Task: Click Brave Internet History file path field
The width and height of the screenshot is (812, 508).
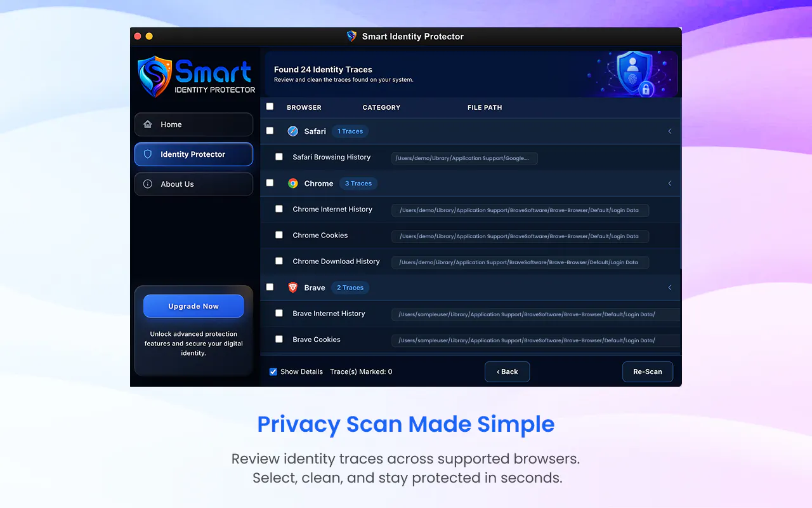Action: tap(536, 314)
